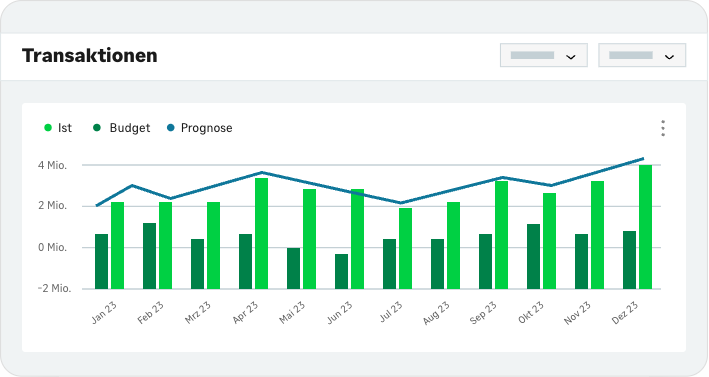Select the Budget bar for Jun 23
Viewport: 709px width, 377px height.
(341, 271)
